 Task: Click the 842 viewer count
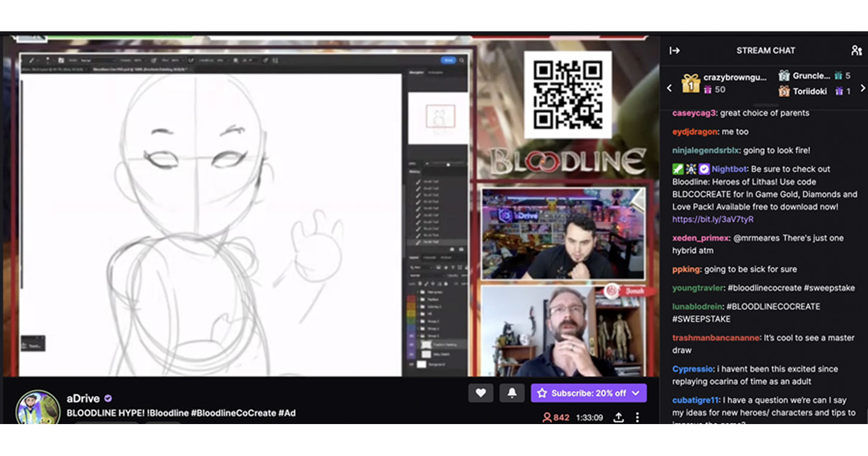[556, 417]
